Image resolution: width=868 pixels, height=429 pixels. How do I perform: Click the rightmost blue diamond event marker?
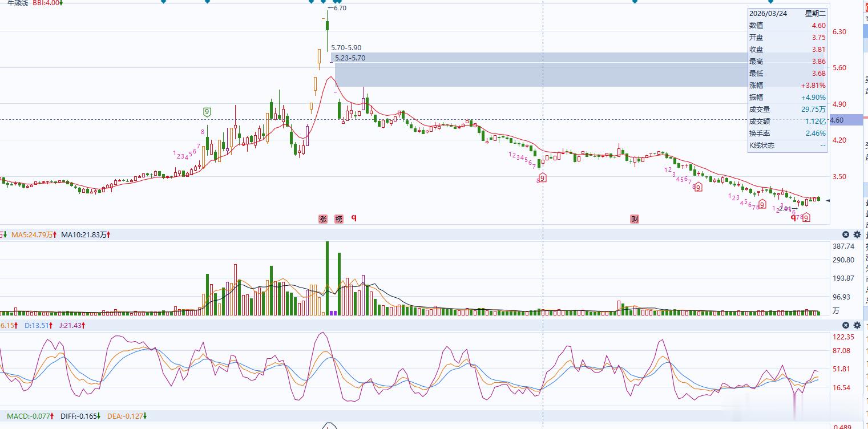coord(771,2)
